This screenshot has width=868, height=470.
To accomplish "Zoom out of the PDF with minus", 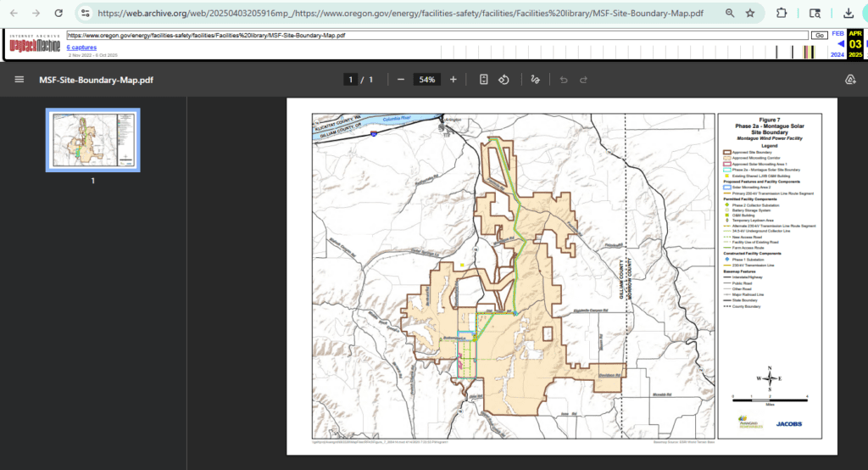I will tap(401, 79).
